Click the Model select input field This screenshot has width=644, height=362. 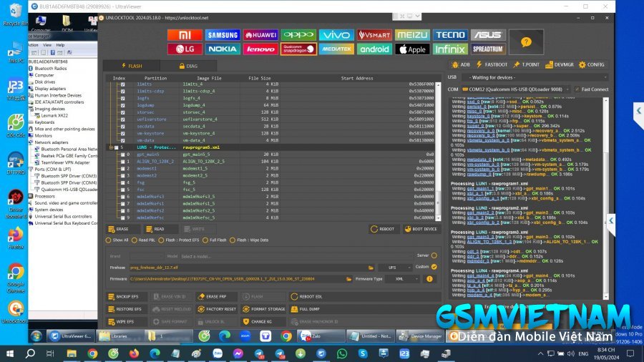click(296, 256)
